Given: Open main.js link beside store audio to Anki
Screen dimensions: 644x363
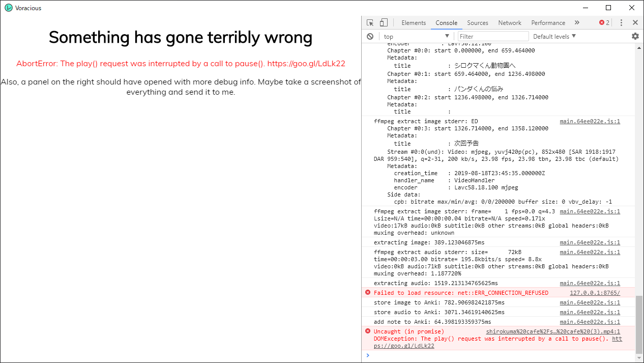Looking at the screenshot, I should [590, 312].
